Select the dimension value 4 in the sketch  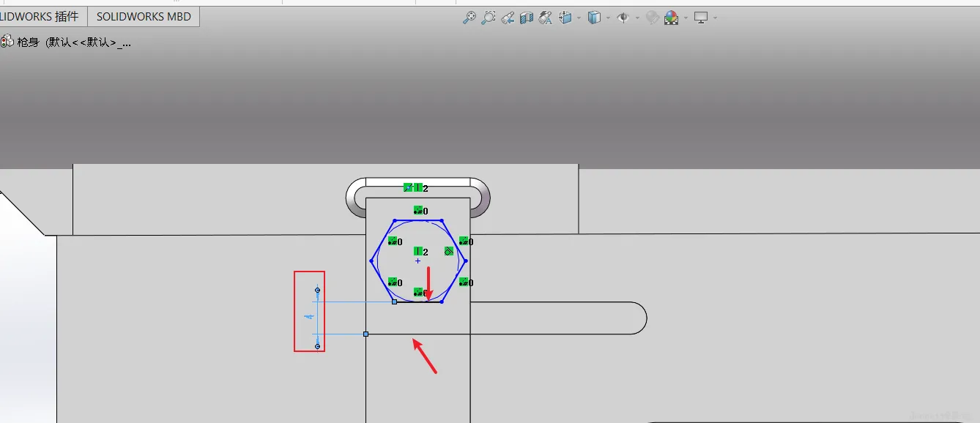point(309,317)
